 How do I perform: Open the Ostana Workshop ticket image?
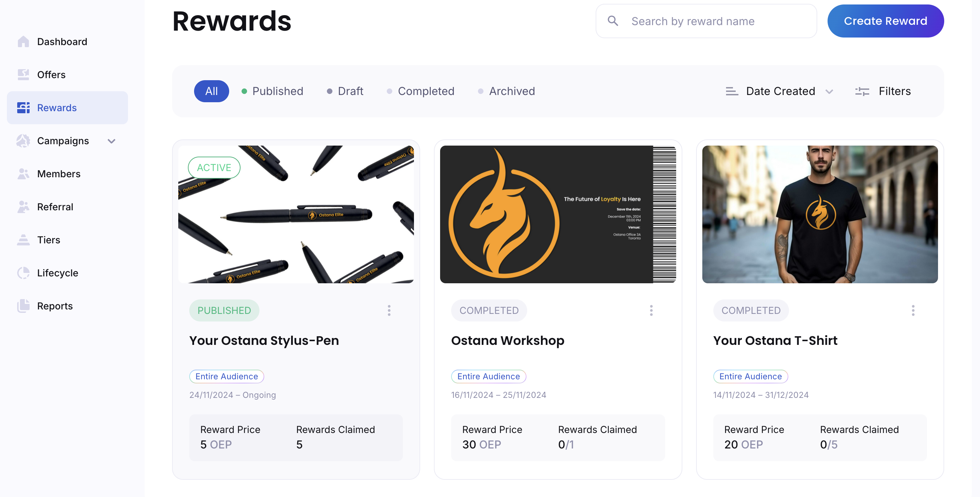click(558, 214)
